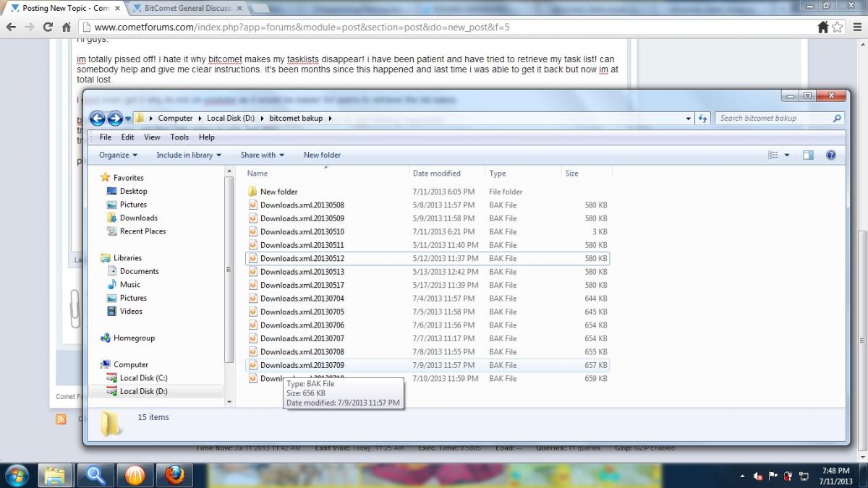Screen dimensions: 868x488
Task: Switch to BitComet General Discussion tab
Action: (x=190, y=9)
